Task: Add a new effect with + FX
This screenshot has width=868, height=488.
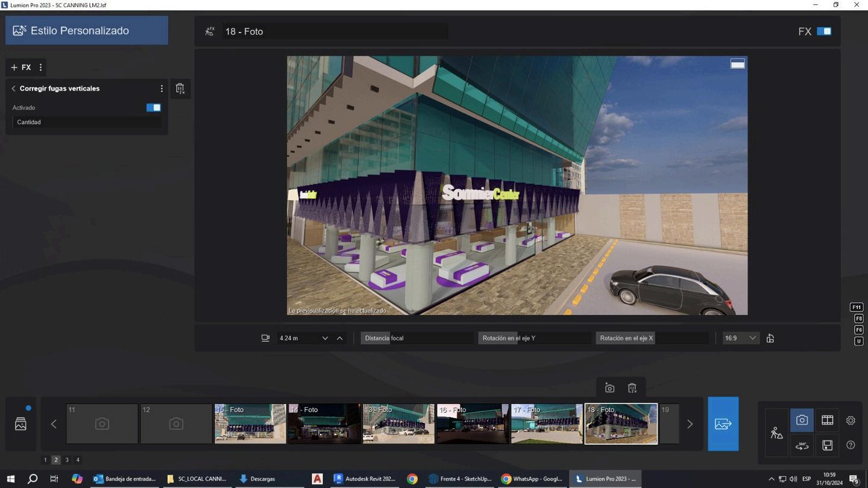Action: (x=21, y=67)
